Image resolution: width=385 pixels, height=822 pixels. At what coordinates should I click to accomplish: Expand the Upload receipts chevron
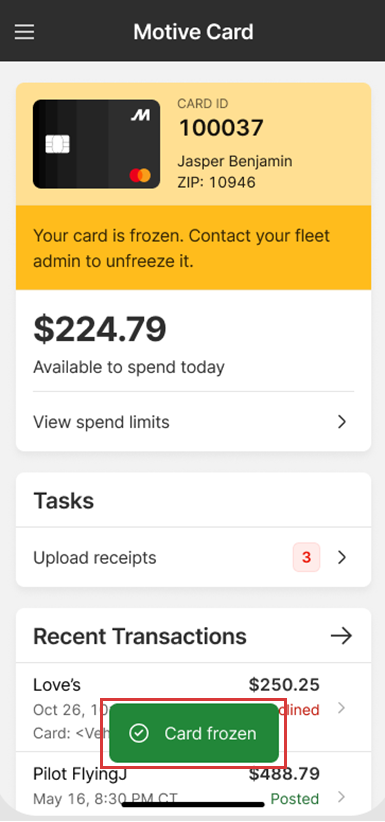341,557
